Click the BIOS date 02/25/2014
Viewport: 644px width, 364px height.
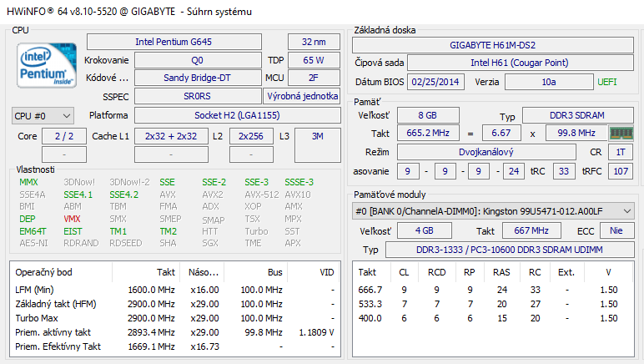click(435, 82)
